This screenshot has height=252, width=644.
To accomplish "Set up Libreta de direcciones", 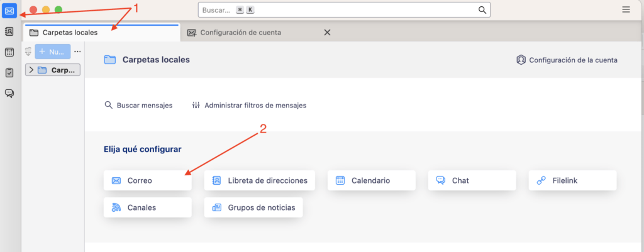I will point(260,180).
